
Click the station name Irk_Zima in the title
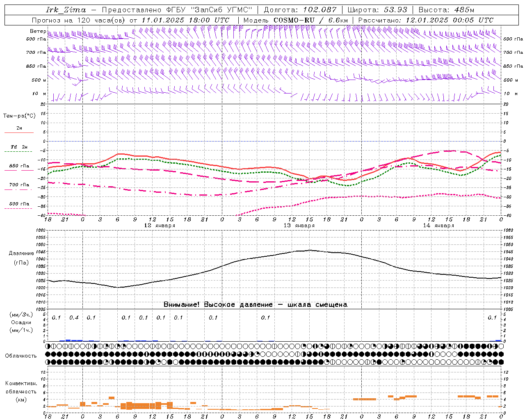coord(66,10)
